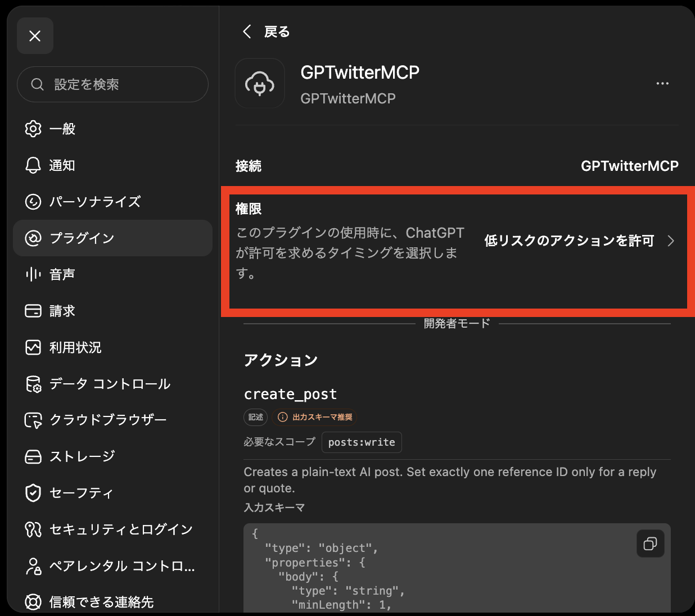The image size is (695, 616).
Task: Open the データ コントロール database icon
Action: [33, 384]
